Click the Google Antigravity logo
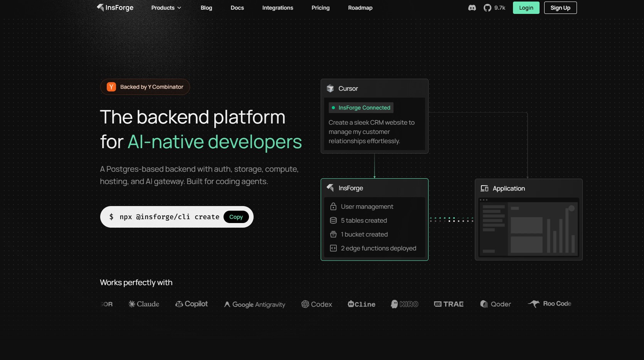The image size is (644, 360). [255, 304]
